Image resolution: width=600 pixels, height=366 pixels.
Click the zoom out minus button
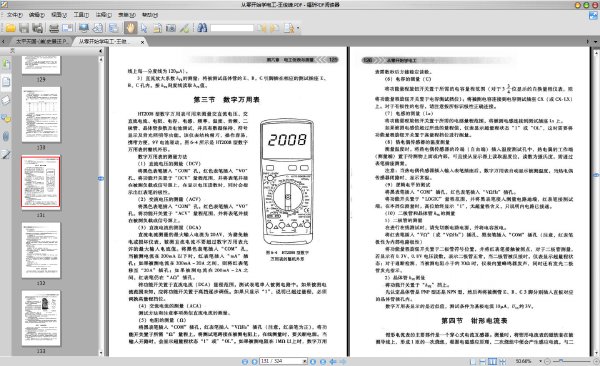coord(548,361)
